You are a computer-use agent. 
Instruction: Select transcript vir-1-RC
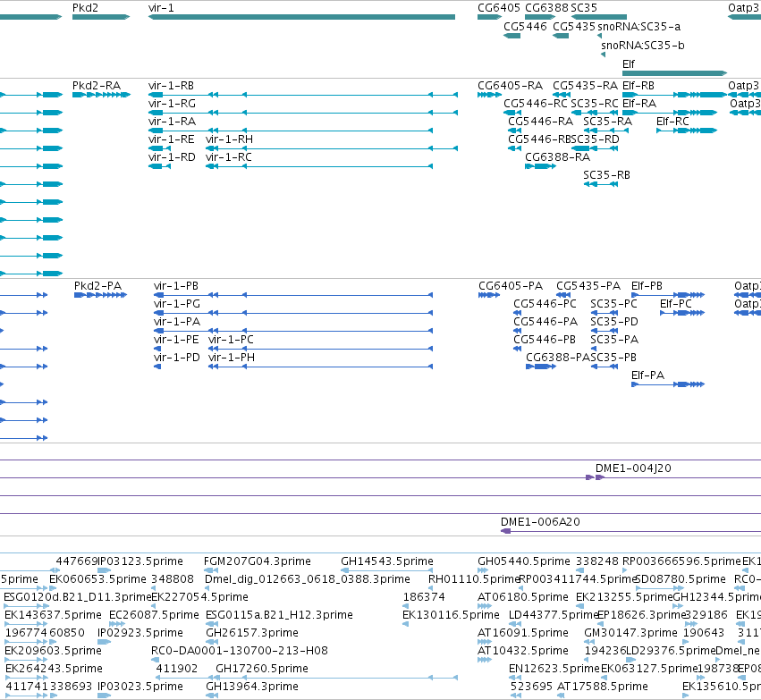click(229, 157)
